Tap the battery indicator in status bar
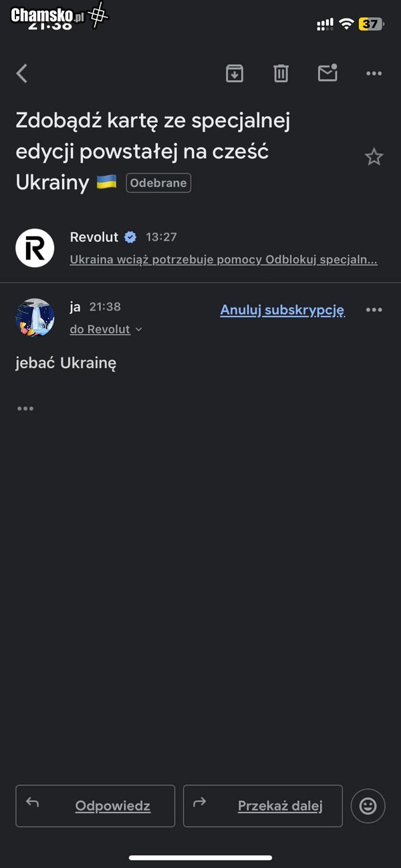 371,25
